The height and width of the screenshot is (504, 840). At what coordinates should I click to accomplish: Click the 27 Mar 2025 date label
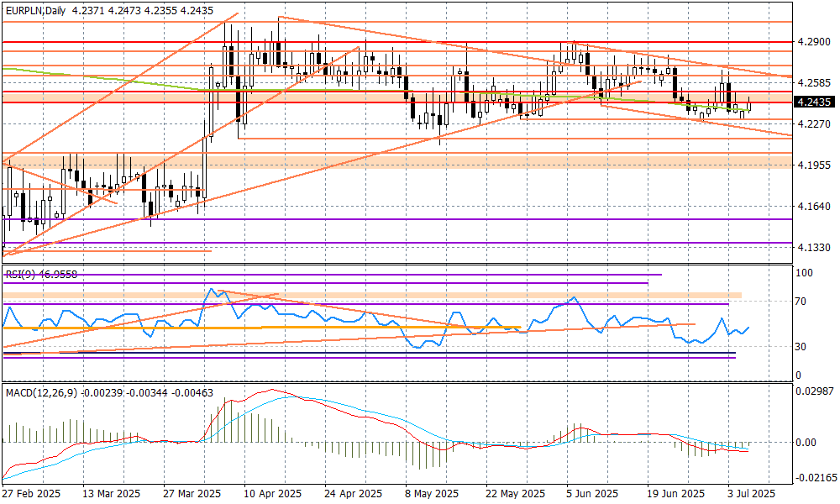(192, 494)
